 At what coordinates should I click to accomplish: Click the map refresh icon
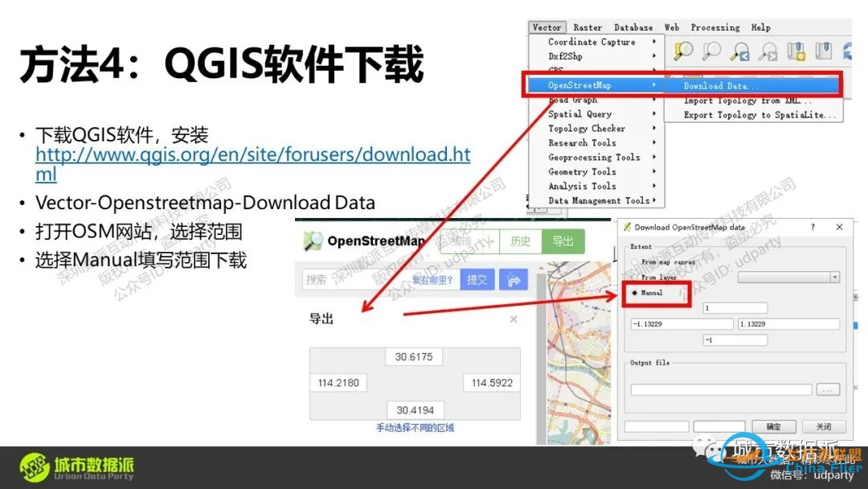coord(849,50)
